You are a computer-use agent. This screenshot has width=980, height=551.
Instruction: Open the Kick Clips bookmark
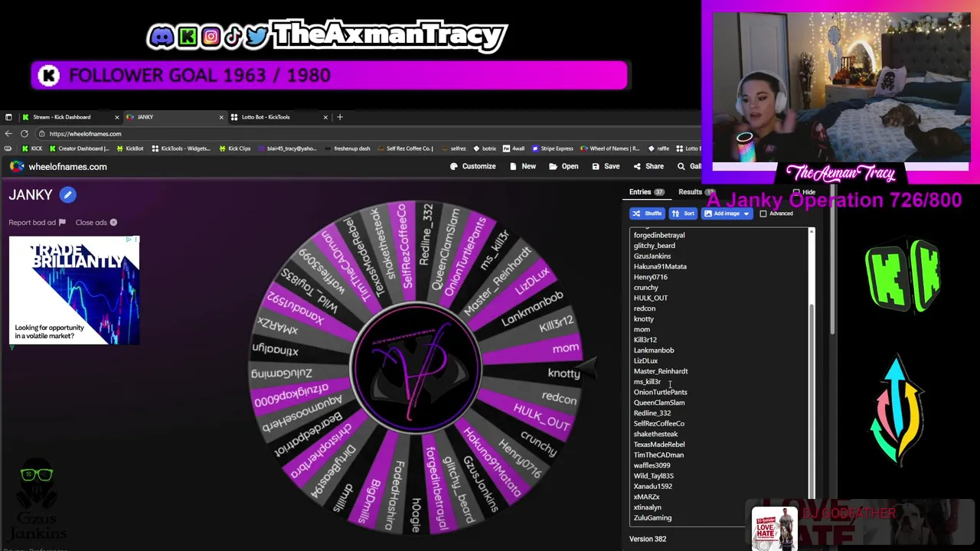click(234, 148)
